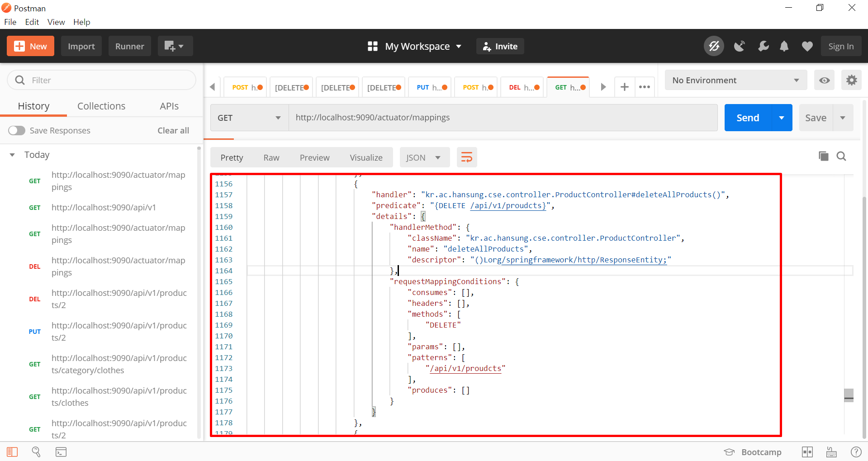Click the Runner button
The height and width of the screenshot is (461, 868).
[x=129, y=46]
